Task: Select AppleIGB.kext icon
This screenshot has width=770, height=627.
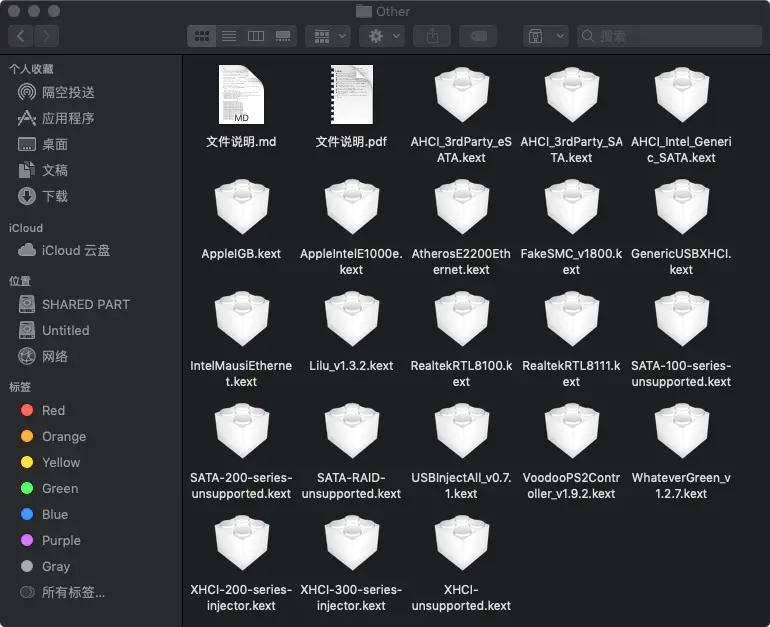Action: tap(242, 207)
